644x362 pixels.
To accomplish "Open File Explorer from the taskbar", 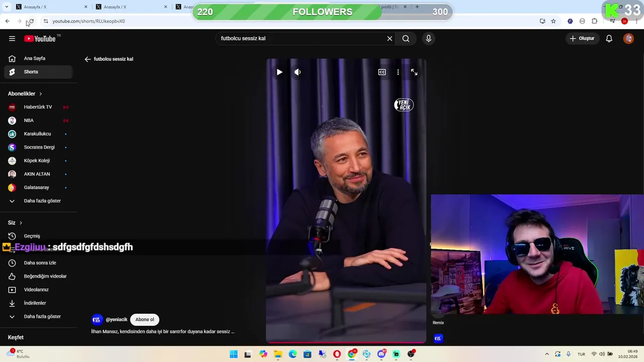I will (278, 354).
